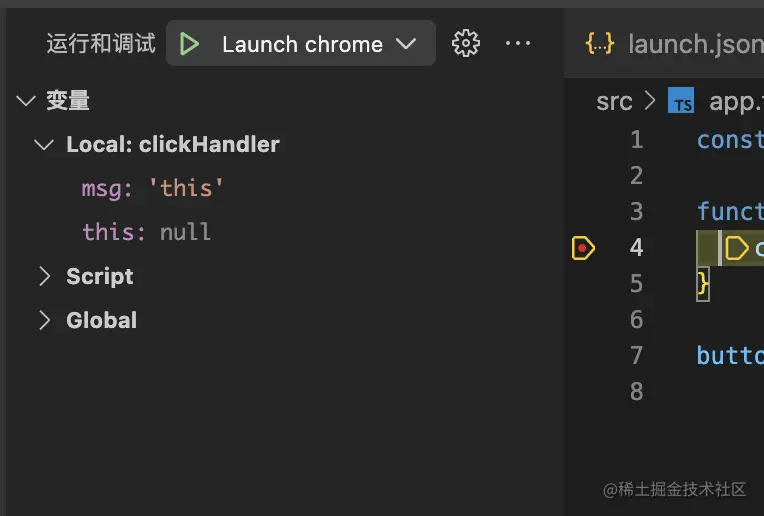764x516 pixels.
Task: Collapse the 变量 section
Action: coord(26,100)
